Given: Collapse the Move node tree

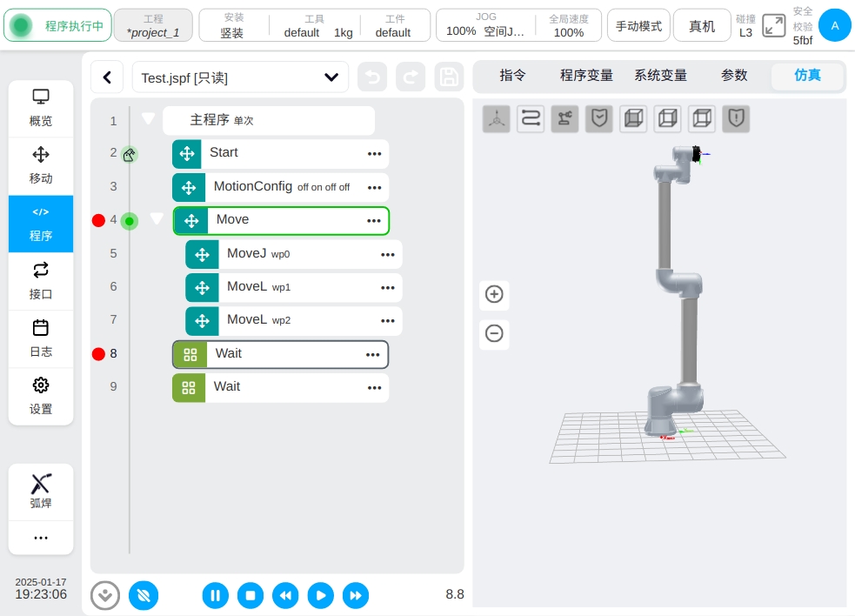Looking at the screenshot, I should point(157,219).
